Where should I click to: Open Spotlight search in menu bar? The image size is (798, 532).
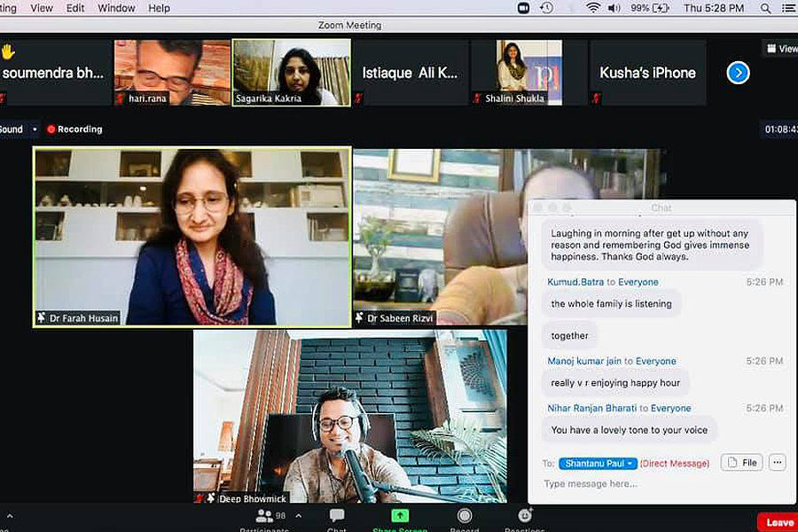click(764, 8)
